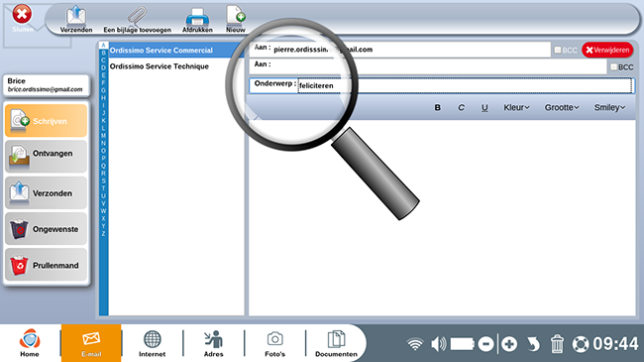Remove recipient with Verwijderen button

click(x=607, y=50)
